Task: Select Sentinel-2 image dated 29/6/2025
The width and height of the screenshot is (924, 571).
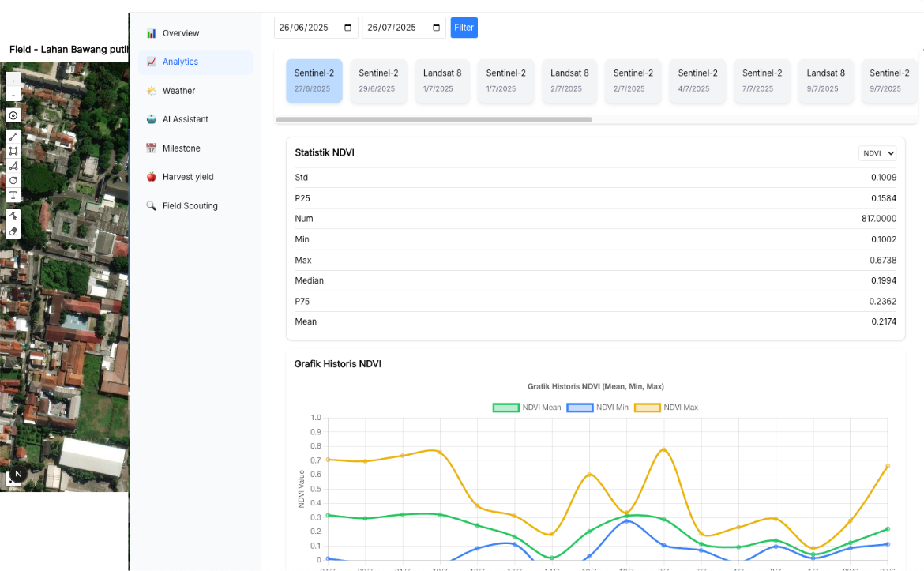Action: (378, 81)
